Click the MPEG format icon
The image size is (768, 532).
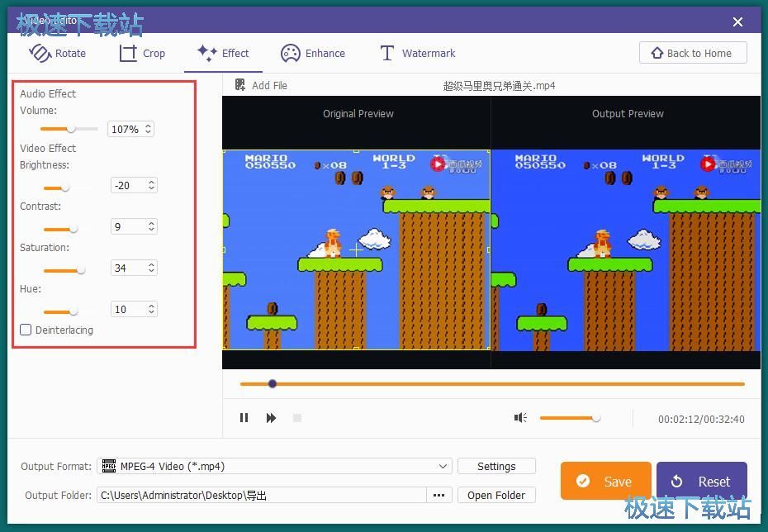pos(109,466)
